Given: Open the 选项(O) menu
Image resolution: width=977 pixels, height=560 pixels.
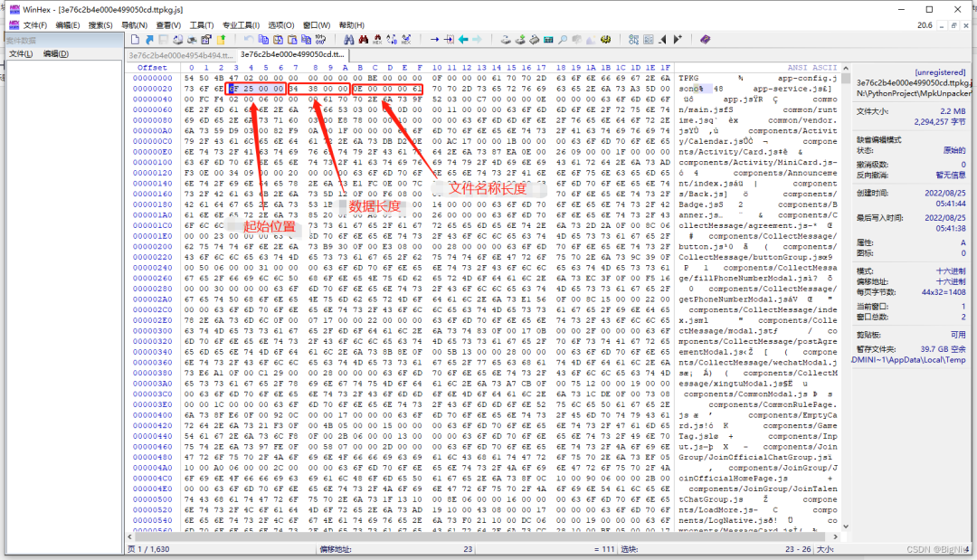Looking at the screenshot, I should 281,25.
